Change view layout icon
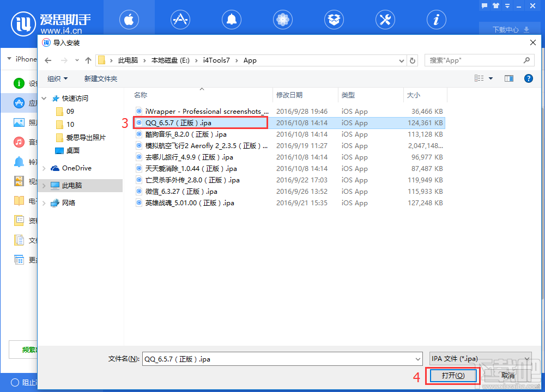The image size is (545, 392). pos(479,78)
